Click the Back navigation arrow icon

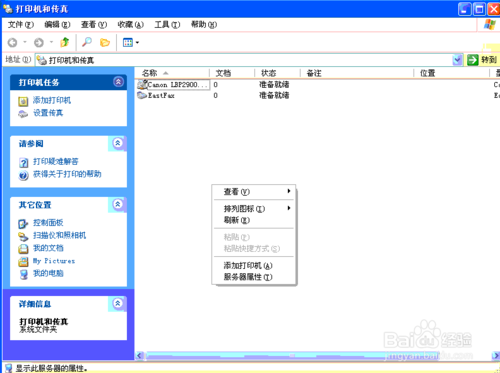pyautogui.click(x=12, y=43)
